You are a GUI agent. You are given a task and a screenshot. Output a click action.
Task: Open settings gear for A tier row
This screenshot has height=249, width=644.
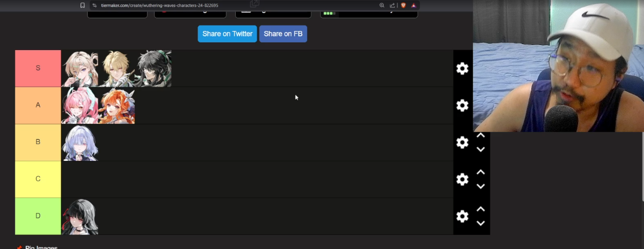(x=462, y=105)
